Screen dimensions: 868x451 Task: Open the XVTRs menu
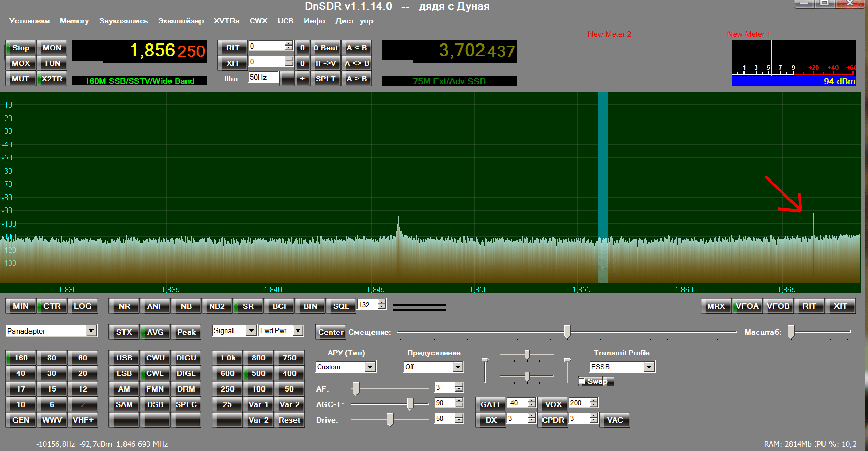[x=226, y=21]
